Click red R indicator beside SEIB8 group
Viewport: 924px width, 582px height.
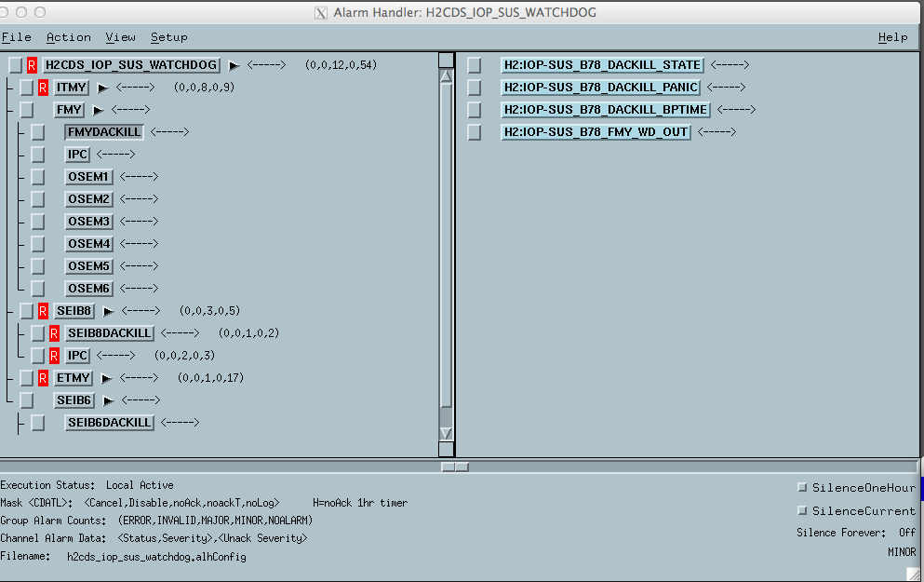(43, 311)
